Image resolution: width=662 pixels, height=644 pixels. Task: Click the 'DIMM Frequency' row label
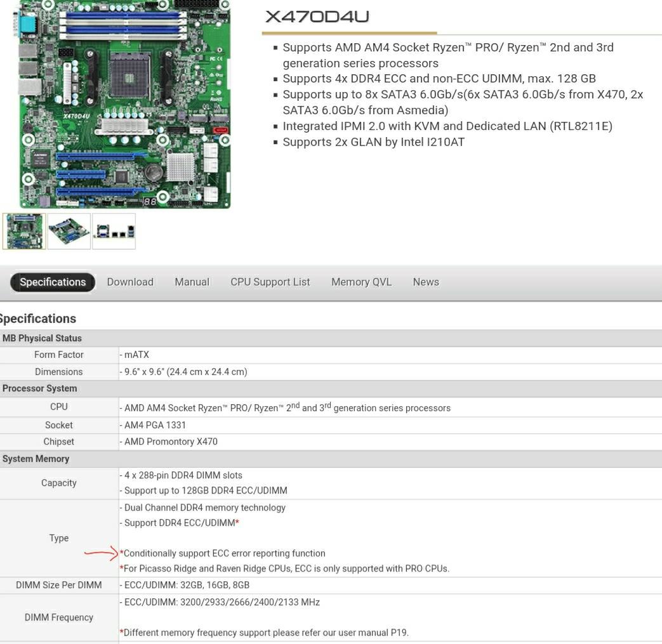coord(59,618)
